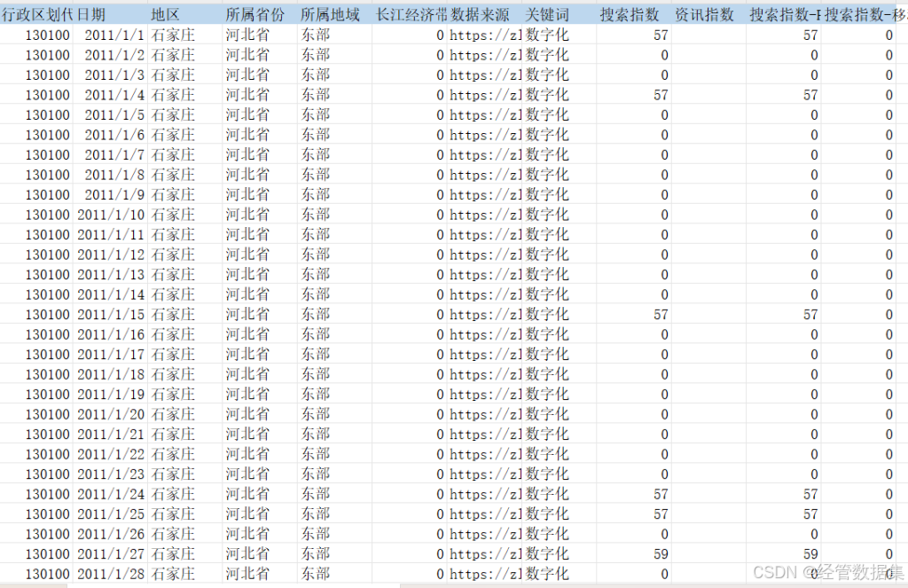Click the date cell 2011/1/26
This screenshot has width=908, height=588.
coord(111,534)
